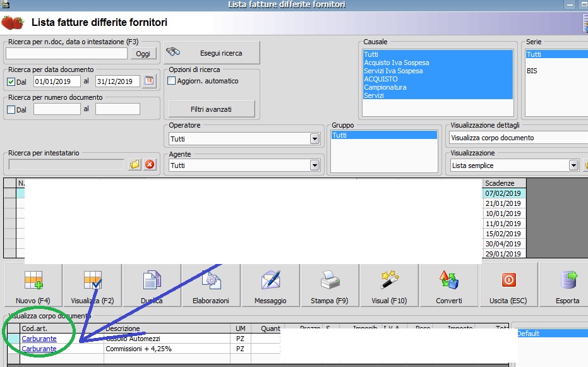Enable the Dal numero documento checkbox
588x367 pixels.
point(11,109)
